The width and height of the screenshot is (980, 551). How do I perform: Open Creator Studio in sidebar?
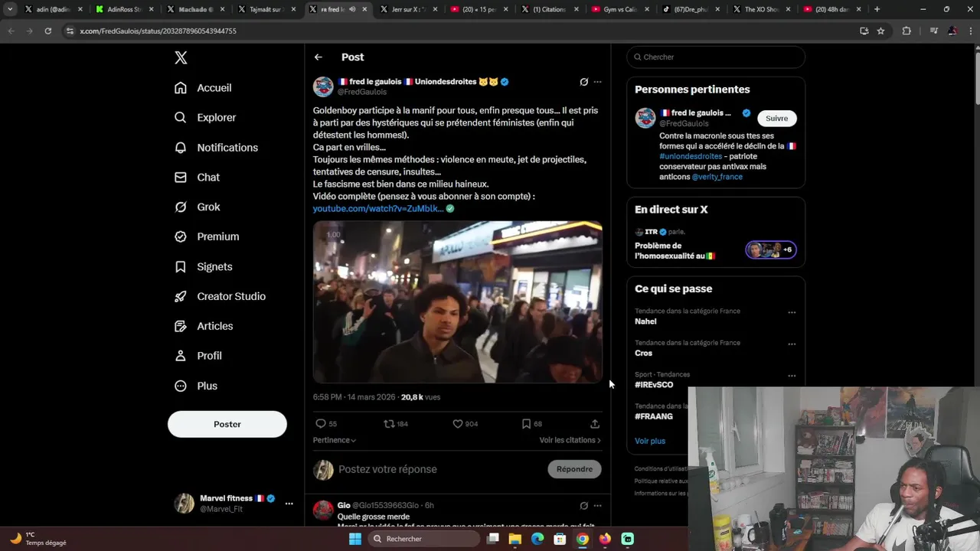(x=220, y=297)
